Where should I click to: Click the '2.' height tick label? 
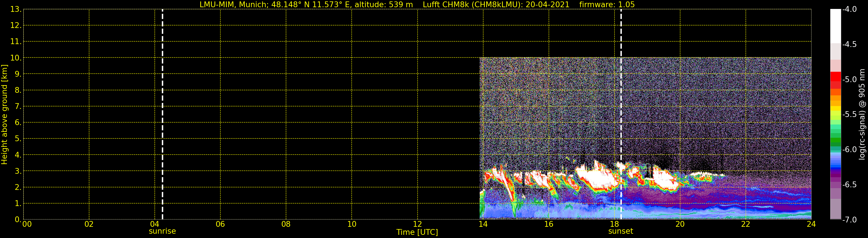[x=18, y=187]
